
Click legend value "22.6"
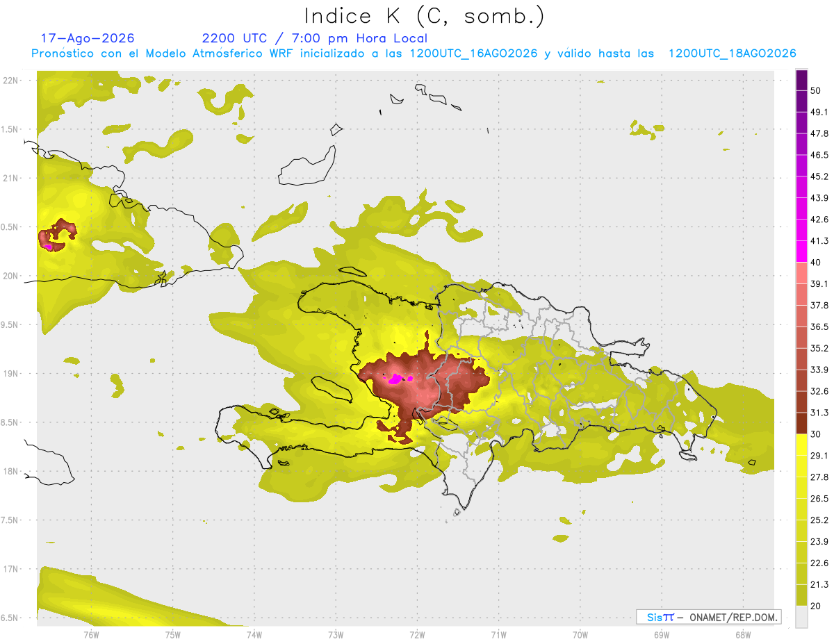(819, 563)
